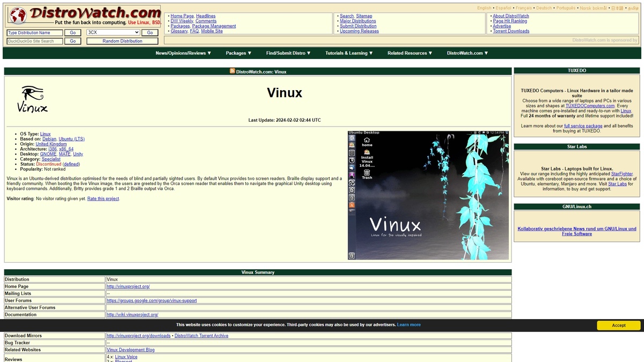Open the DW Weekly link

pos(182,21)
